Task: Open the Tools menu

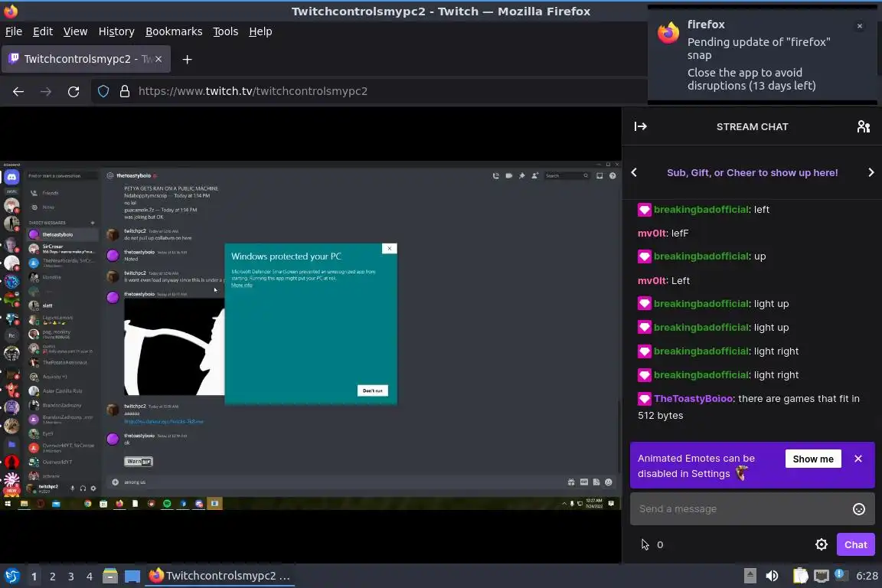Action: [226, 31]
